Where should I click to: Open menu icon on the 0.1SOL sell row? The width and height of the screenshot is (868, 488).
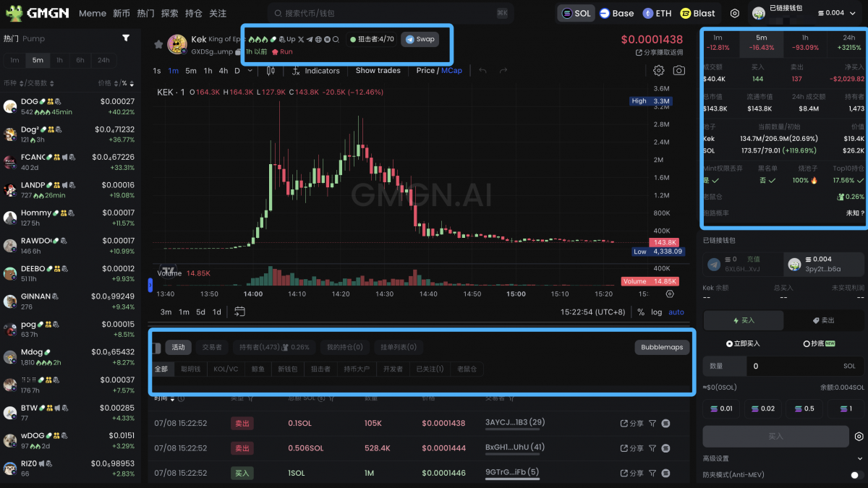(x=666, y=424)
